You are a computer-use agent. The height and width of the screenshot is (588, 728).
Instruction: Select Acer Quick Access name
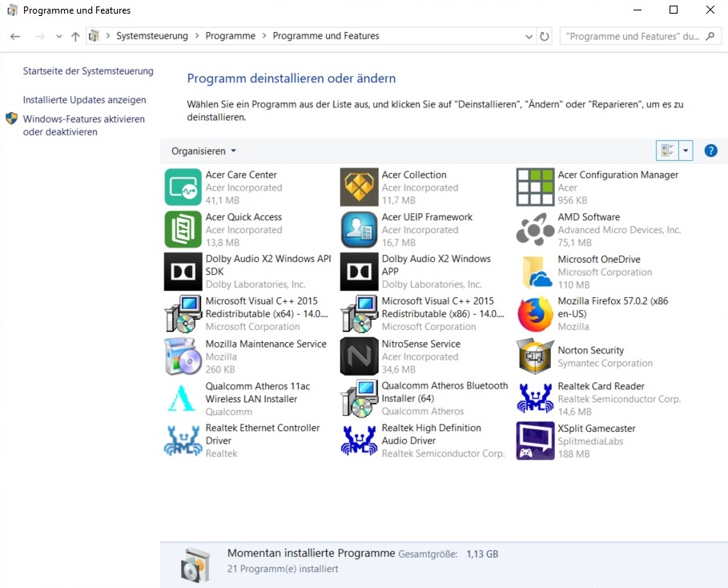tap(243, 217)
